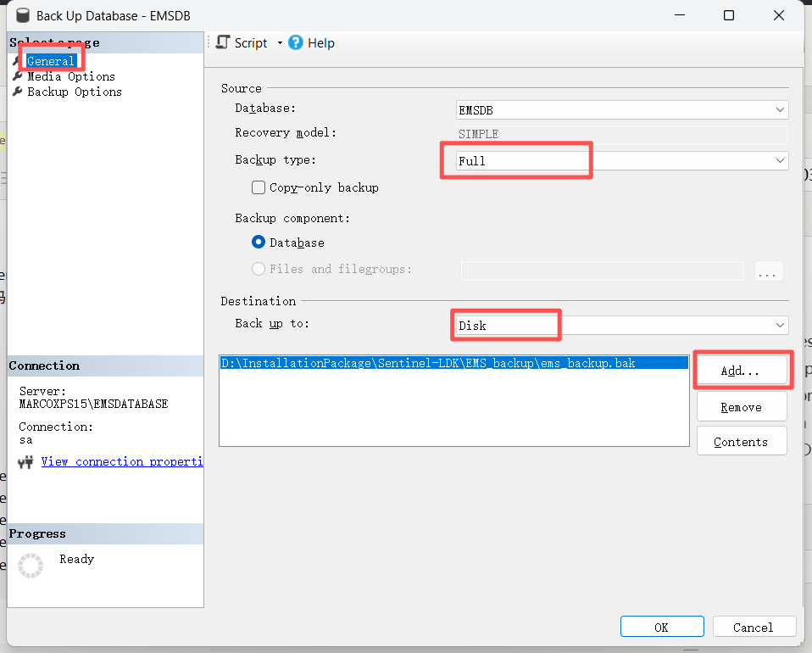The width and height of the screenshot is (812, 653).
Task: Click the Script toolbar icon
Action: pos(223,42)
